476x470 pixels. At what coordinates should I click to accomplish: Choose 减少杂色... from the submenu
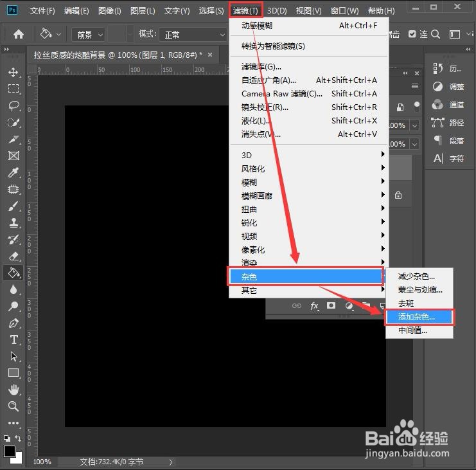click(419, 276)
